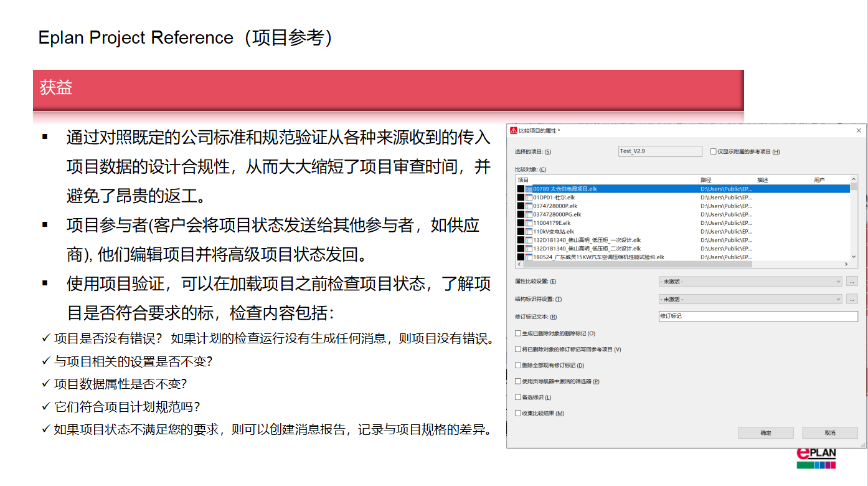Select row 01DP01-杜尔.elk
Screen dimensions: 868x486
683,198
